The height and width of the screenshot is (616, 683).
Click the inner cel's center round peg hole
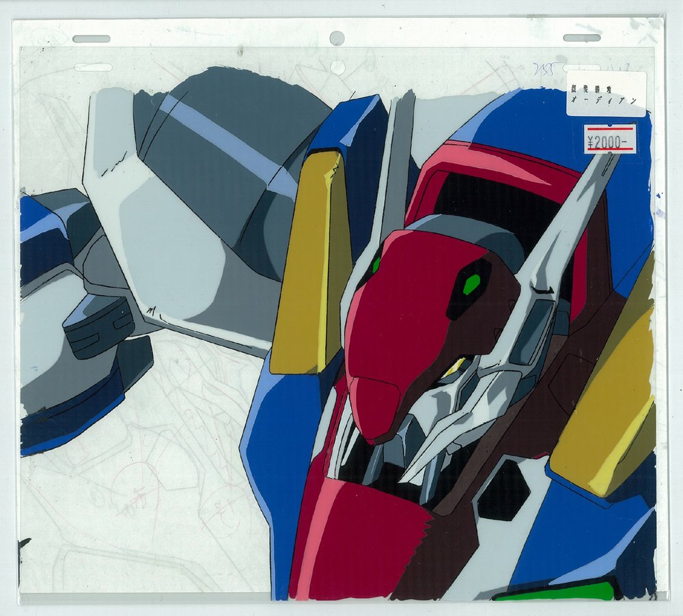point(337,67)
